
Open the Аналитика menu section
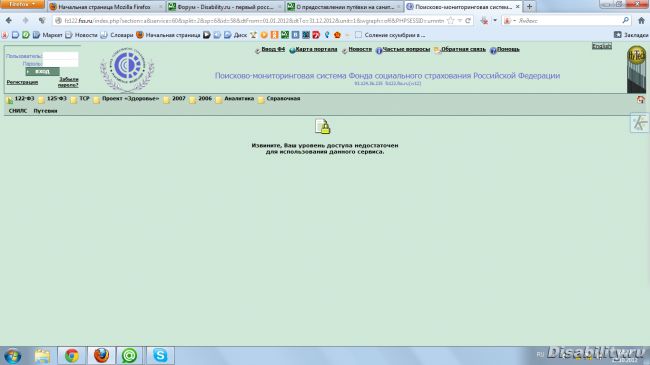pyautogui.click(x=239, y=99)
